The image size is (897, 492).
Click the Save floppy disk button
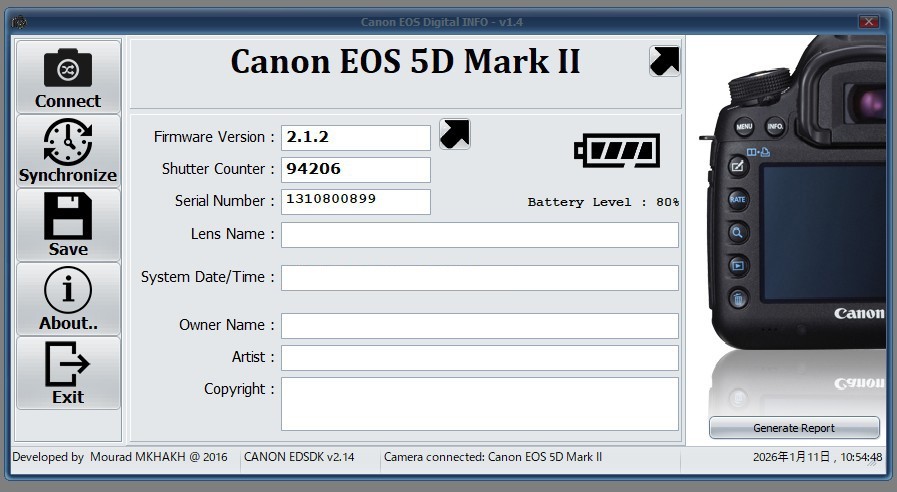tap(68, 225)
